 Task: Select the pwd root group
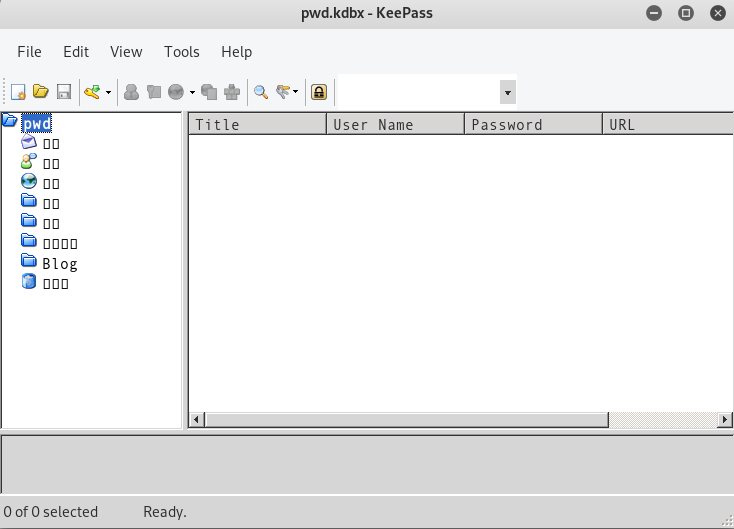37,124
